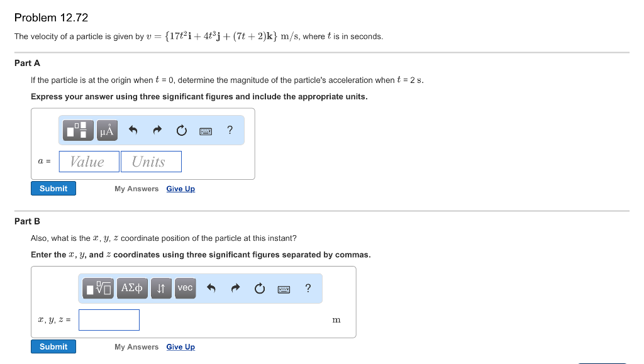Give up on Part B
This screenshot has width=644, height=364.
click(180, 346)
